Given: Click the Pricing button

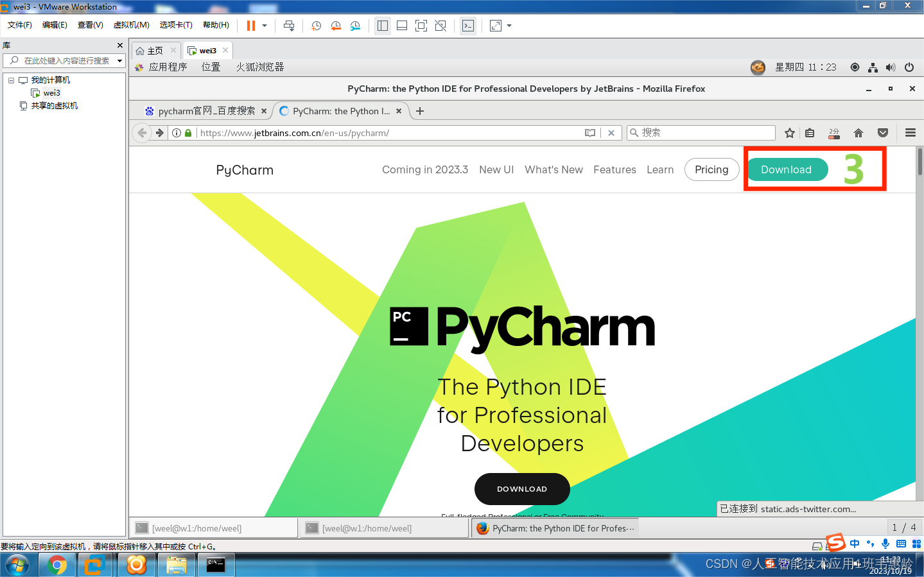Looking at the screenshot, I should pyautogui.click(x=711, y=169).
